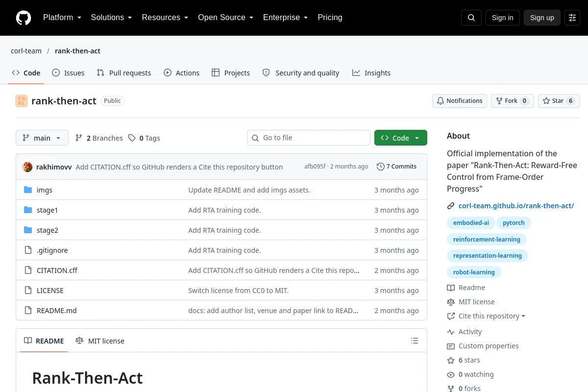Click the note icon next to Custom properties

click(x=451, y=346)
